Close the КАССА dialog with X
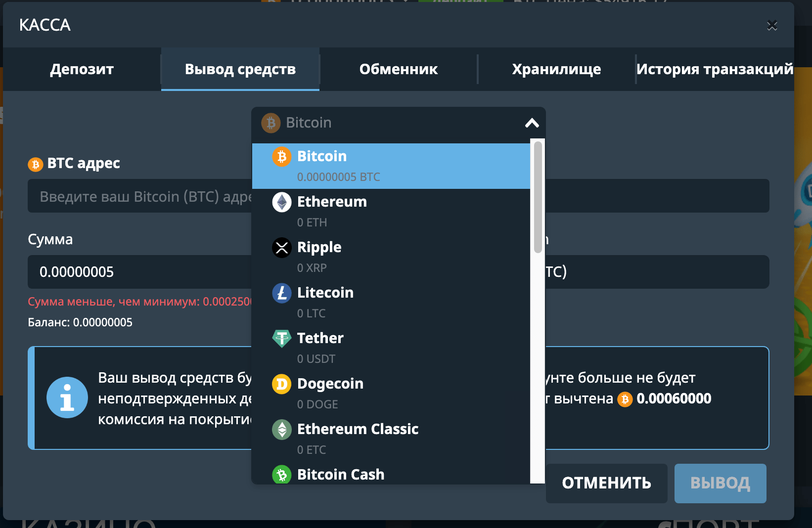 (x=772, y=25)
